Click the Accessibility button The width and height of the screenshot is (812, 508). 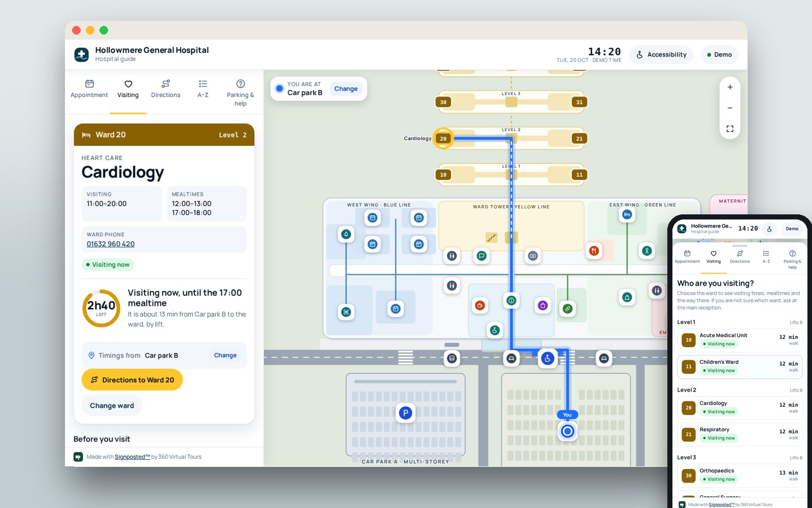(662, 55)
